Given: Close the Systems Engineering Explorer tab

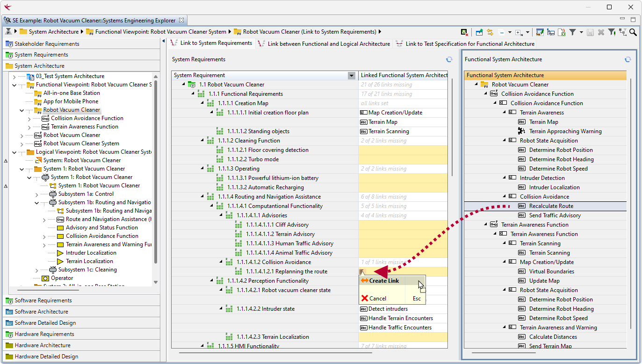Looking at the screenshot, I should click(181, 20).
